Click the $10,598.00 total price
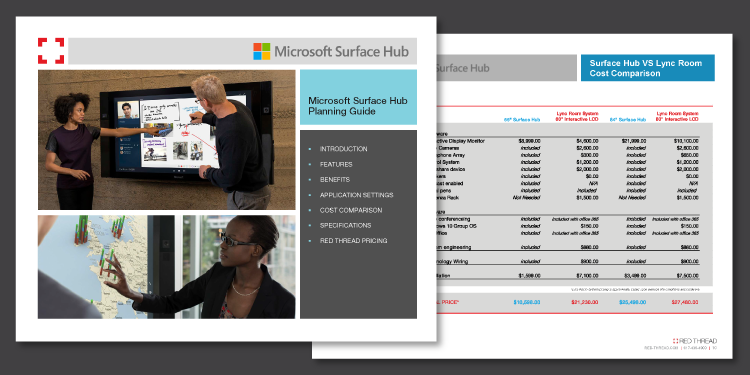The image size is (750, 375). coord(527,302)
